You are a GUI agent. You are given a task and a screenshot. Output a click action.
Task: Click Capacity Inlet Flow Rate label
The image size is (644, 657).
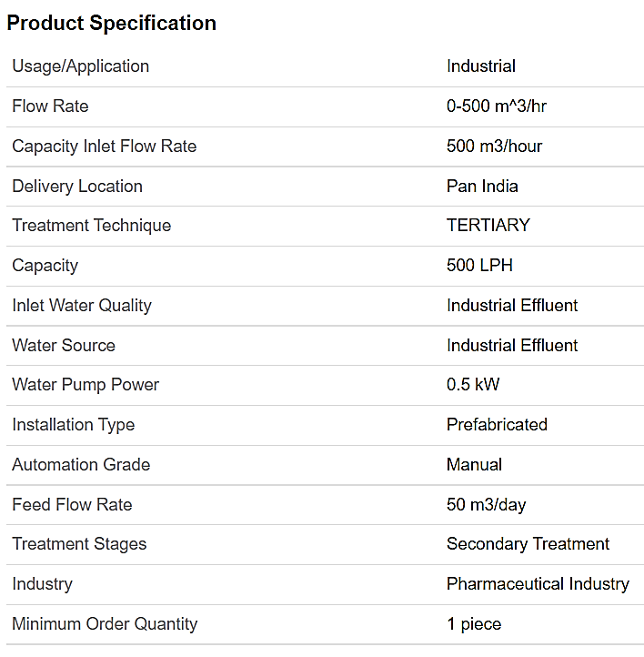point(104,147)
